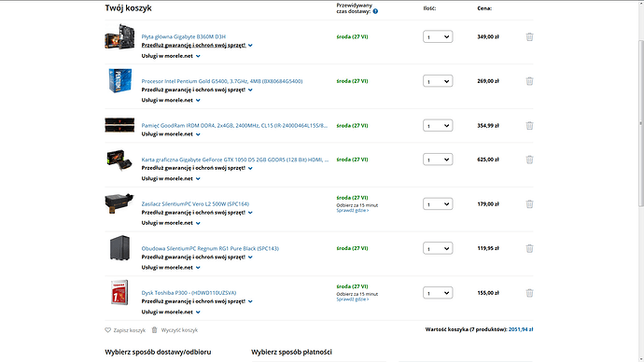Click the Gigabyte motherboard product thumbnail

tap(119, 37)
